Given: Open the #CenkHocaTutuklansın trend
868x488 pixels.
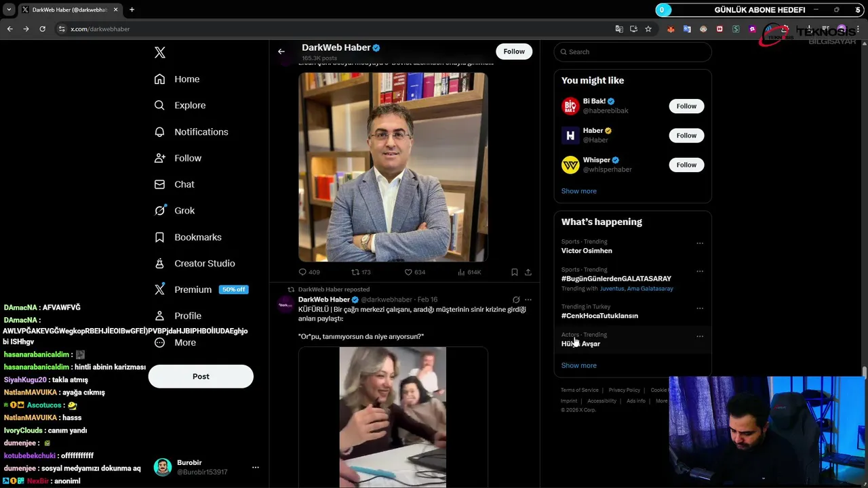Looking at the screenshot, I should coord(599,316).
